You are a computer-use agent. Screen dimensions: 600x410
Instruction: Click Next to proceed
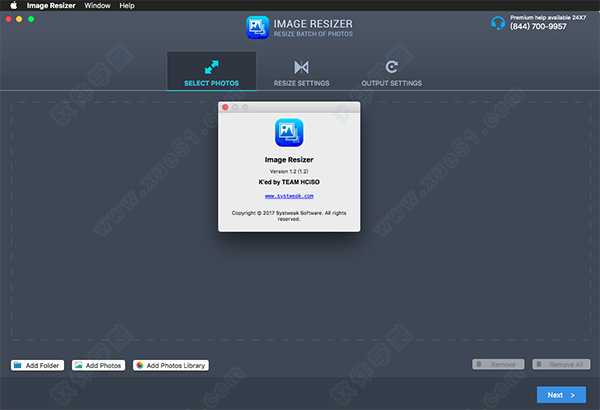tap(561, 395)
